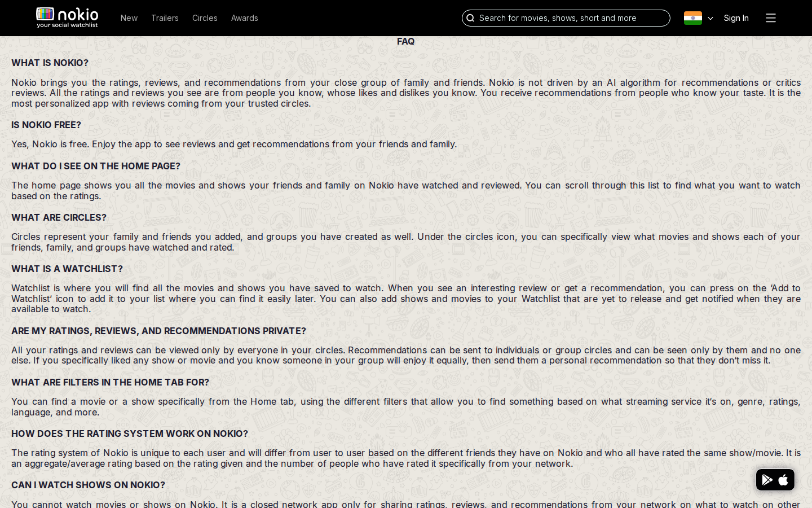Click the Apple App Store icon
The image size is (812, 508).
click(783, 480)
